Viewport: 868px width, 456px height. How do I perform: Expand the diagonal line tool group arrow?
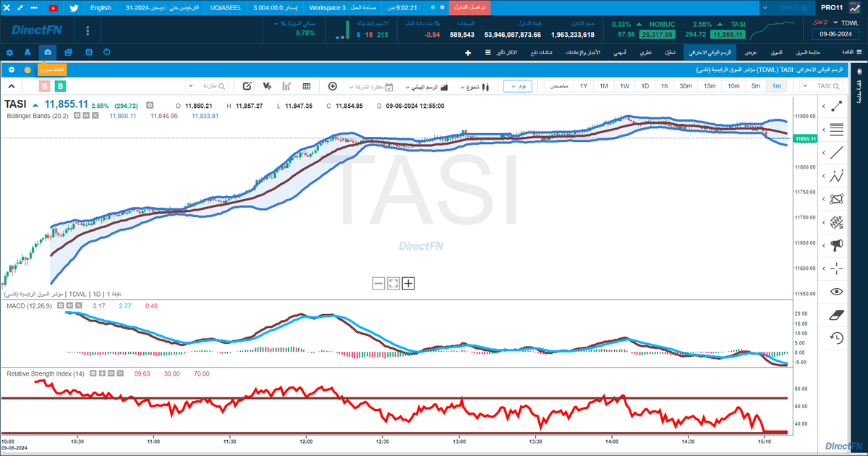click(824, 152)
